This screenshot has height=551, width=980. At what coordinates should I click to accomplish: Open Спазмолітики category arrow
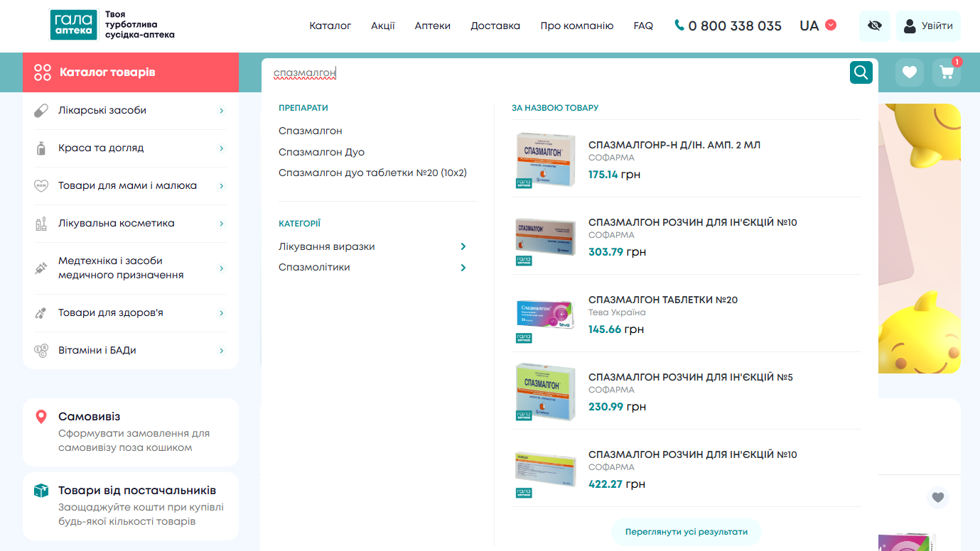pyautogui.click(x=463, y=268)
